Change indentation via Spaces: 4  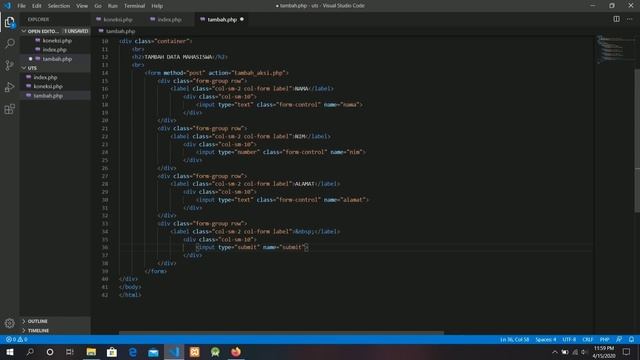click(x=546, y=340)
